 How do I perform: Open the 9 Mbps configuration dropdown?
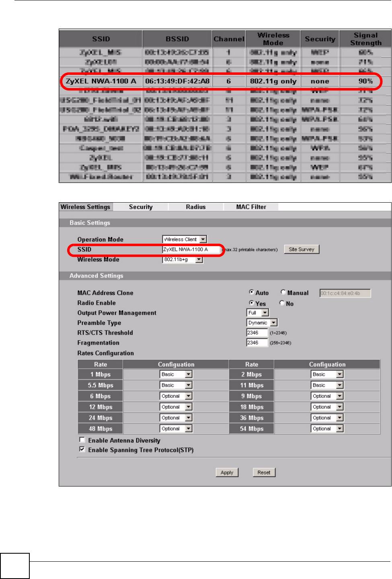[x=327, y=396]
